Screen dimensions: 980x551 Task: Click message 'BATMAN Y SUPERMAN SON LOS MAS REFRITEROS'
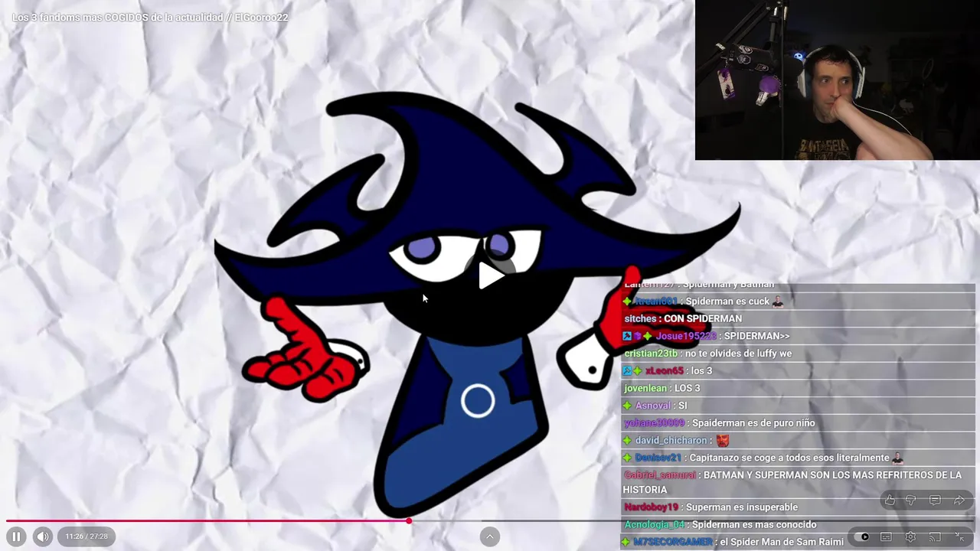click(792, 482)
